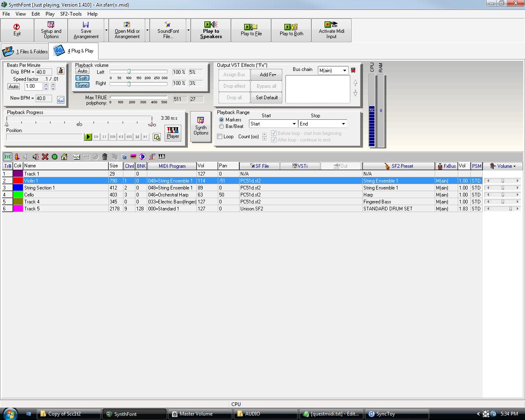Click the piano keyboard icon in track toolbar
This screenshot has width=525, height=420.
pos(162,157)
